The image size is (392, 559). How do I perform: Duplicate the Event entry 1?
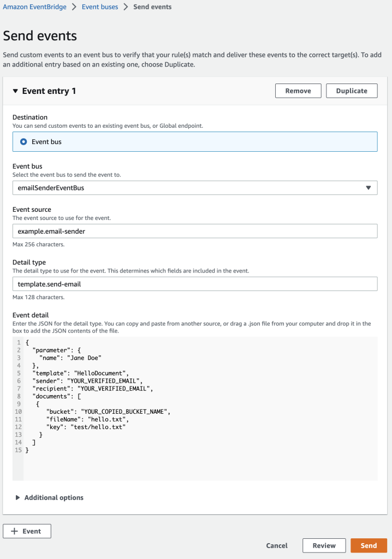tap(352, 91)
